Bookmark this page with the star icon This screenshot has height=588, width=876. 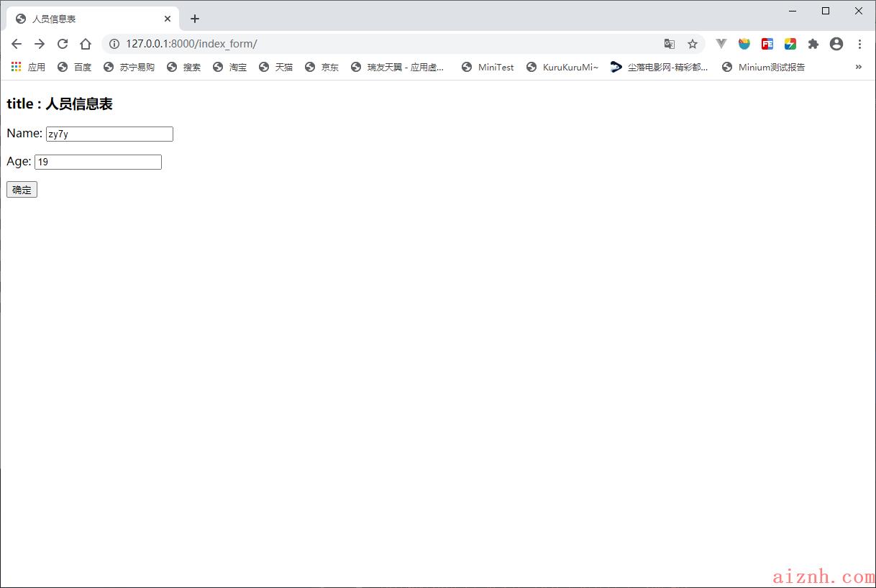tap(693, 44)
